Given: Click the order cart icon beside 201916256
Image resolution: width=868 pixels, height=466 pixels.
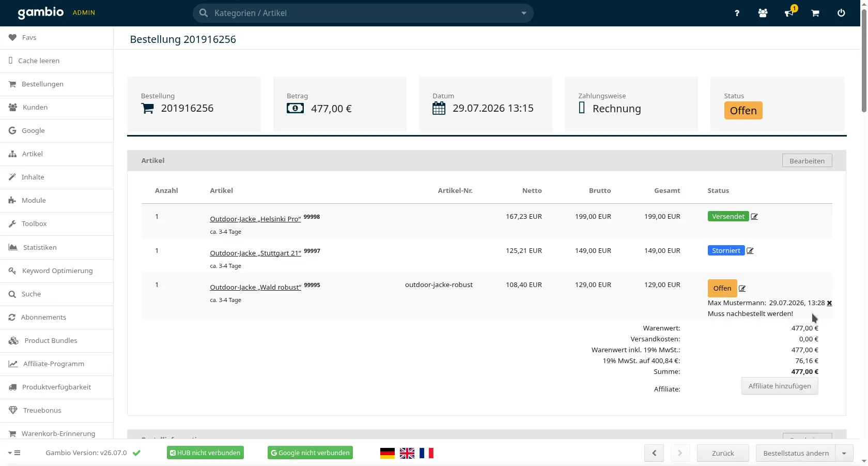Looking at the screenshot, I should coord(148,109).
